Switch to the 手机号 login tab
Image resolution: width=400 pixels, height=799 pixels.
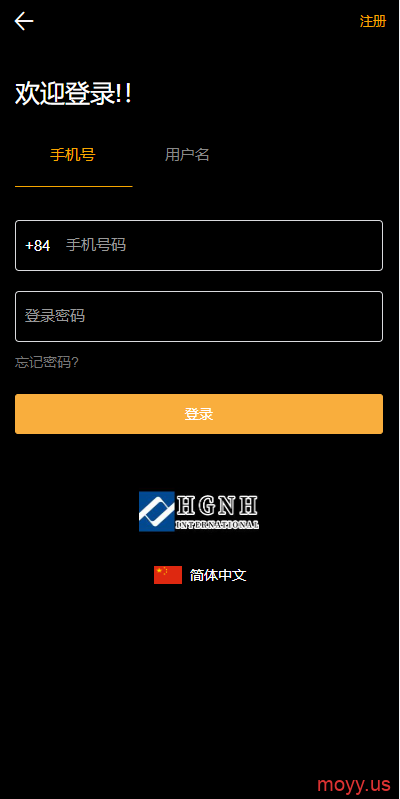pyautogui.click(x=73, y=154)
